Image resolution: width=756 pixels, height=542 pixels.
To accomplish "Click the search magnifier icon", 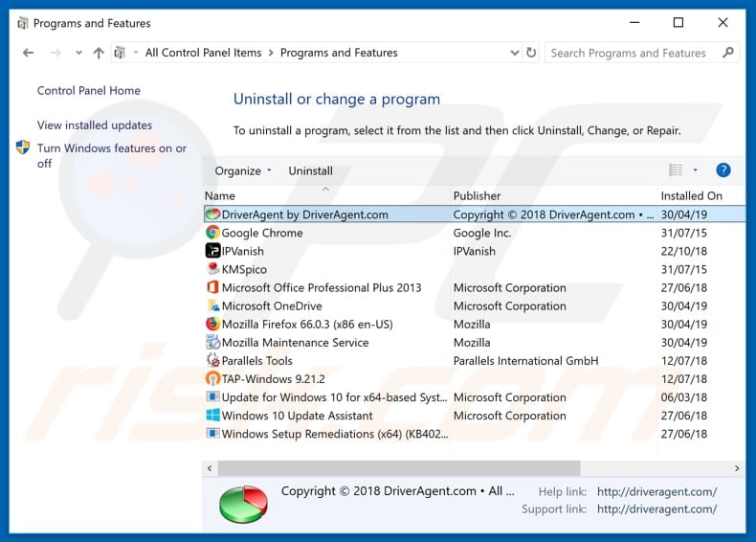I will [728, 52].
